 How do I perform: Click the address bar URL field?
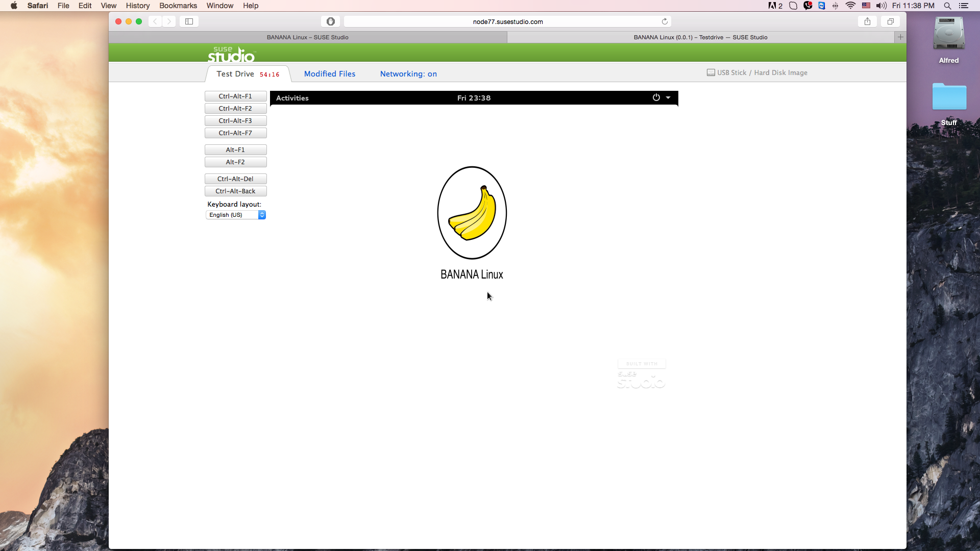coord(507,21)
